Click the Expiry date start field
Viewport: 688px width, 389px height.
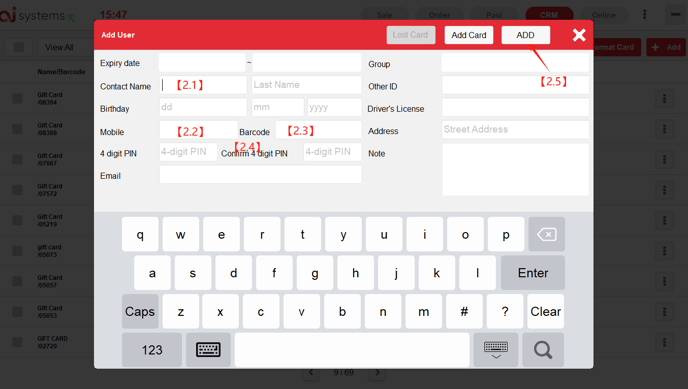click(202, 63)
